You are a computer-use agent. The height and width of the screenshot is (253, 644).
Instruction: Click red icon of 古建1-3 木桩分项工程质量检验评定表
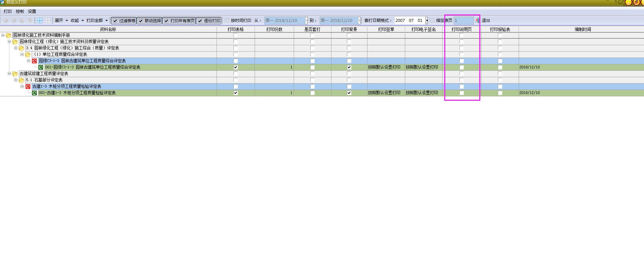pos(28,87)
